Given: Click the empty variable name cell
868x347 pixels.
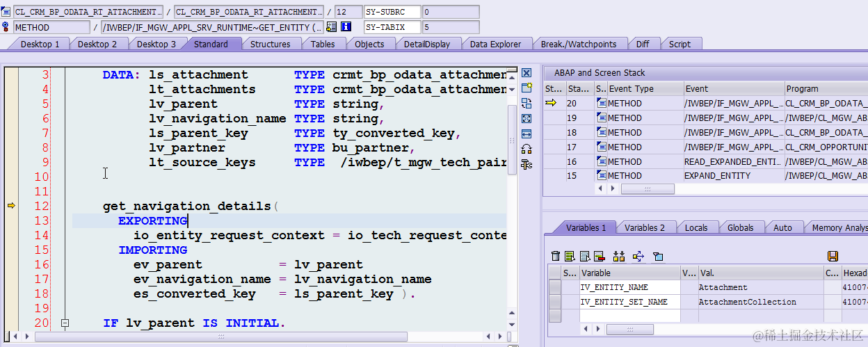Looking at the screenshot, I should tap(629, 316).
